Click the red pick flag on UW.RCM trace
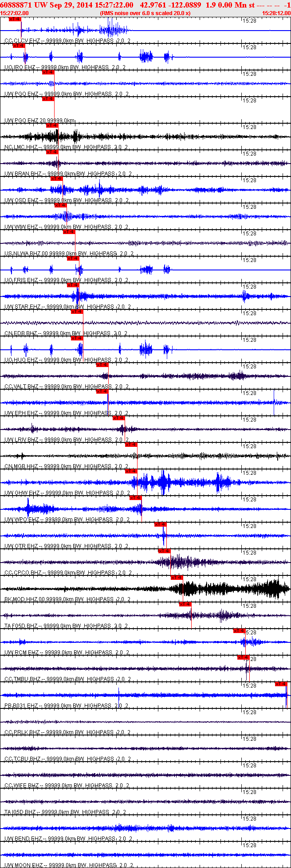The width and height of the screenshot is (291, 868). (x=240, y=631)
